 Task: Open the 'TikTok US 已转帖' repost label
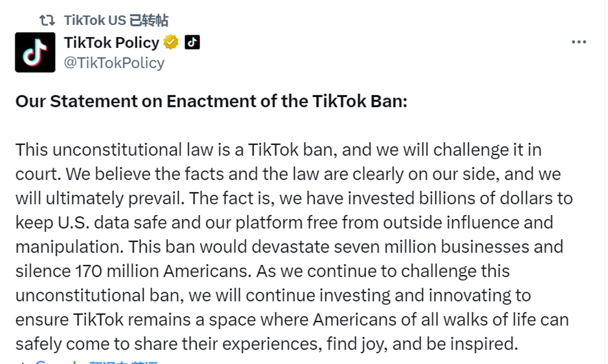point(116,20)
